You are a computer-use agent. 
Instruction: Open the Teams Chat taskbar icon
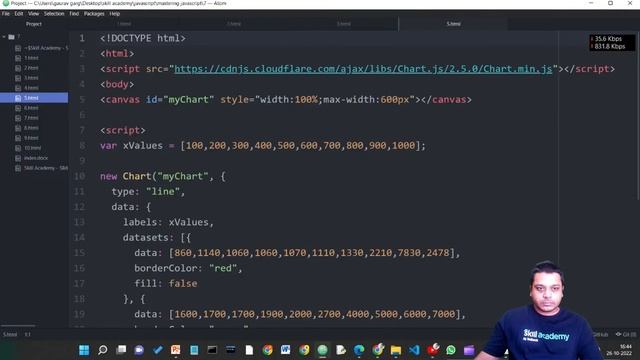coord(139,350)
